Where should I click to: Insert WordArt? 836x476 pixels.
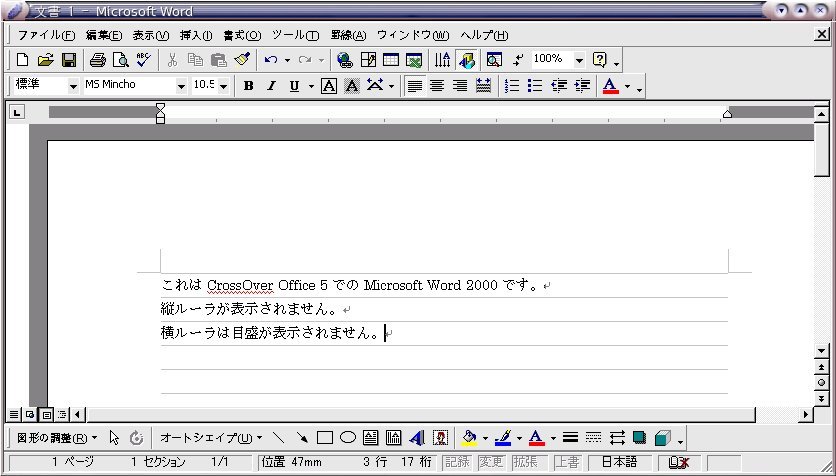[x=417, y=438]
